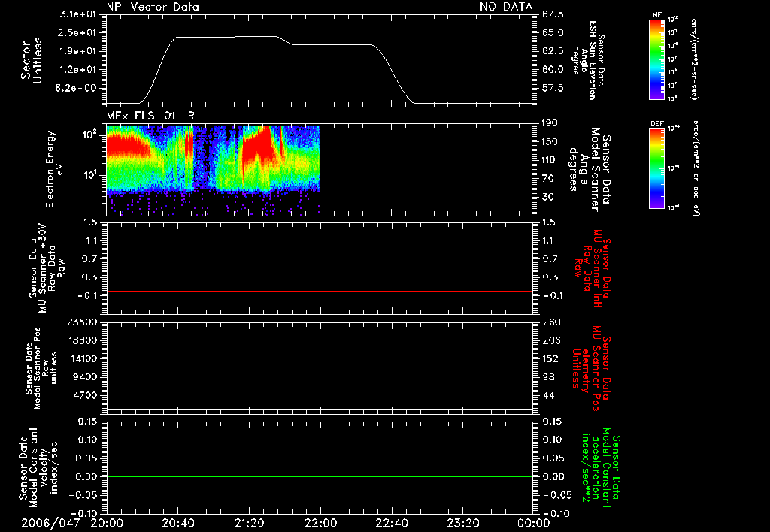The height and width of the screenshot is (532, 770).
Task: Click the "MEx ELS-01 LR" panel title
Action: [150, 116]
